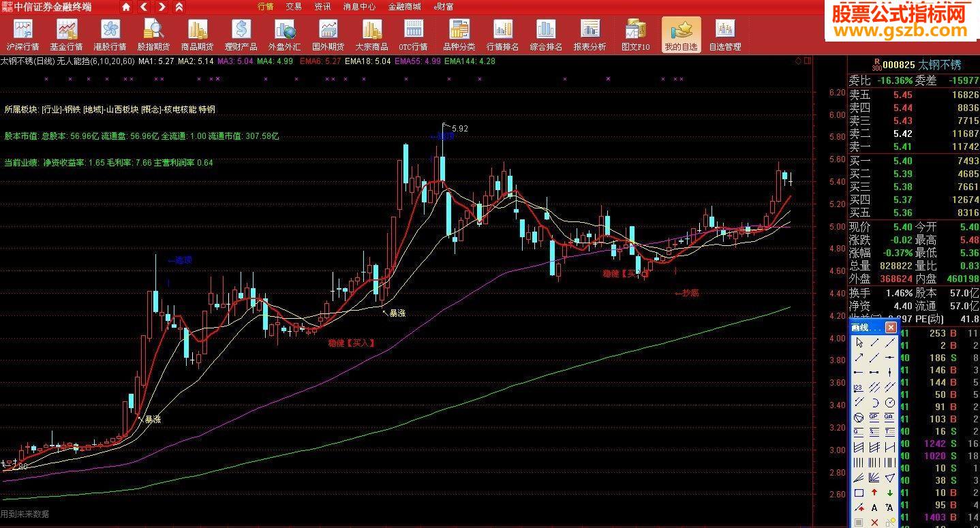
Task: Open 自选管理 watchlist management
Action: (724, 35)
